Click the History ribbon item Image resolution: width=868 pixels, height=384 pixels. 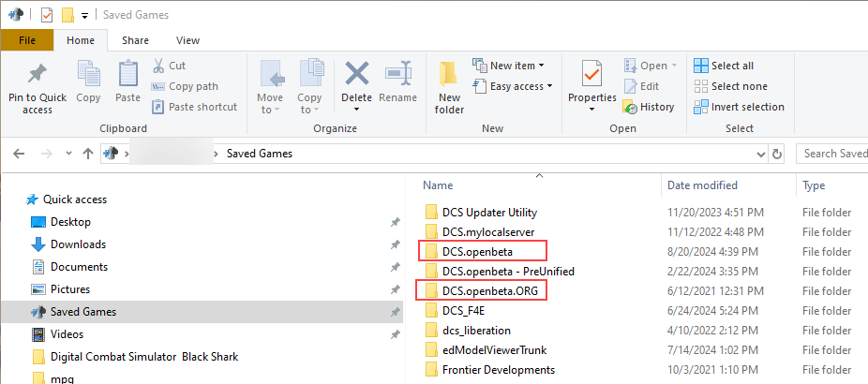[x=649, y=107]
